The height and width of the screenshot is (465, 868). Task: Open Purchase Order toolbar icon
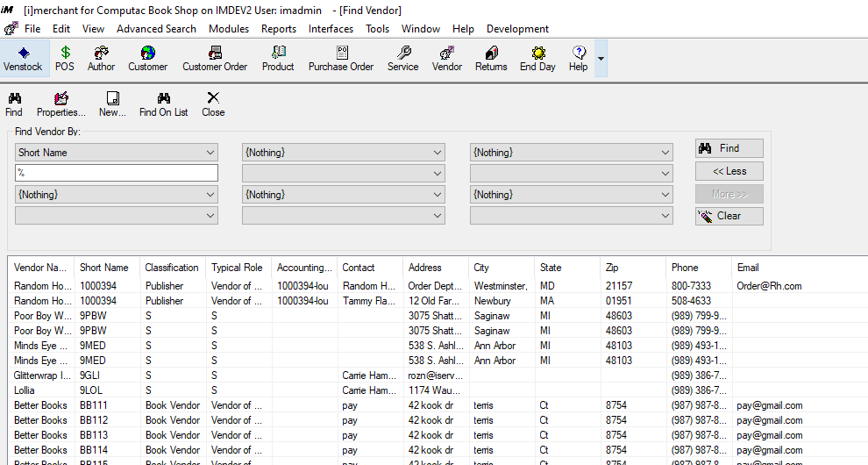(x=341, y=59)
